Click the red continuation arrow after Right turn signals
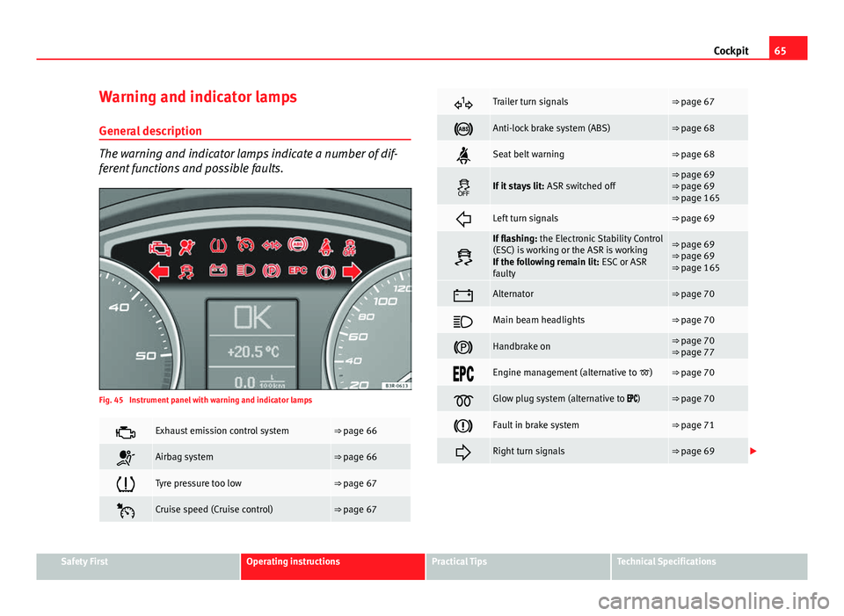 [x=753, y=451]
